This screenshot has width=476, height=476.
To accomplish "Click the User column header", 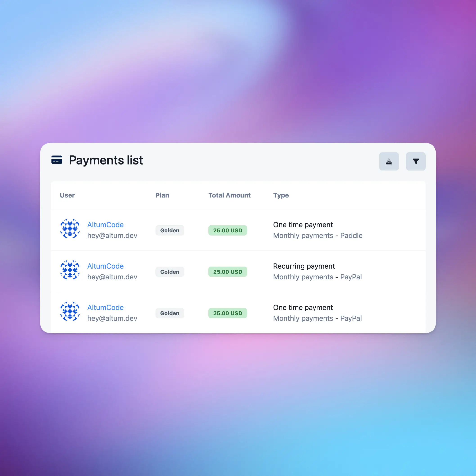I will click(x=67, y=195).
